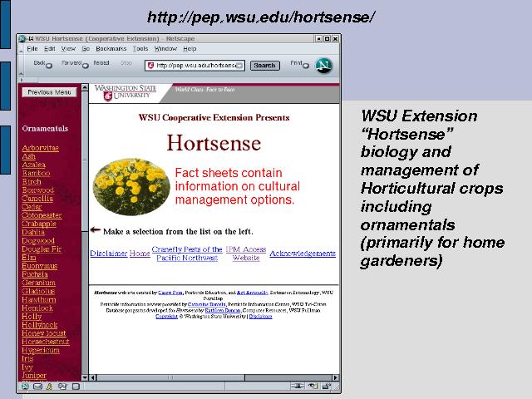Viewport: 532px width, 399px height.
Task: Click the Netscape logo throbber icon
Action: click(324, 65)
